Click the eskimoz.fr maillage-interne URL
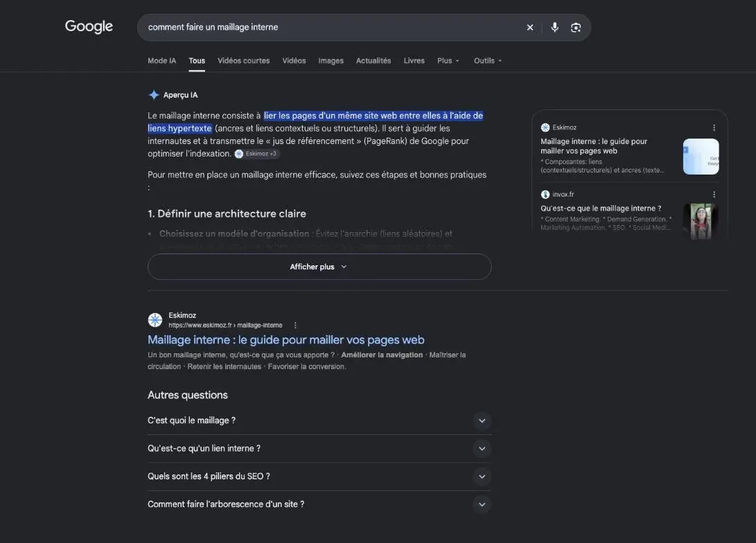Screen dimensions: 756x543 pos(225,326)
